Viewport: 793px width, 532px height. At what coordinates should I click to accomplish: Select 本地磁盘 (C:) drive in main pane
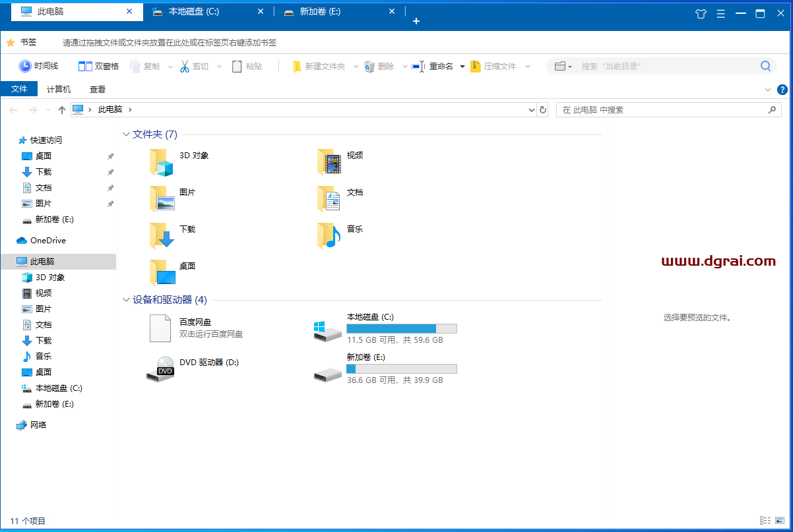click(385, 328)
